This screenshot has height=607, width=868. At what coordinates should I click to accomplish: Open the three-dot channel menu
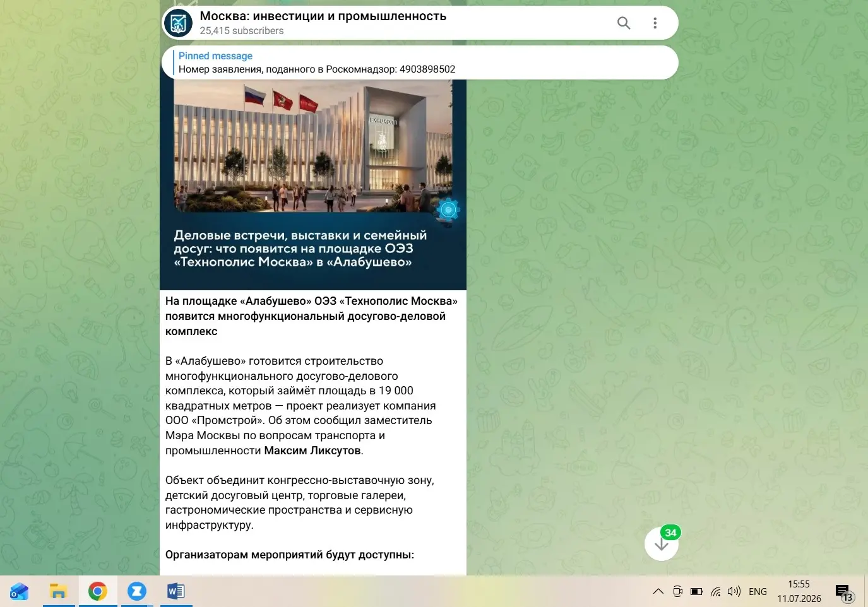pos(655,23)
